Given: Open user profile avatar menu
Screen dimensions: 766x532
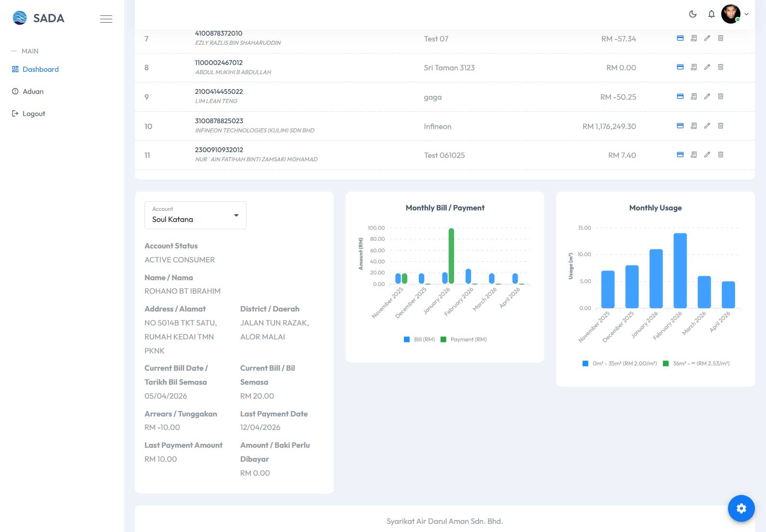Looking at the screenshot, I should pos(731,14).
